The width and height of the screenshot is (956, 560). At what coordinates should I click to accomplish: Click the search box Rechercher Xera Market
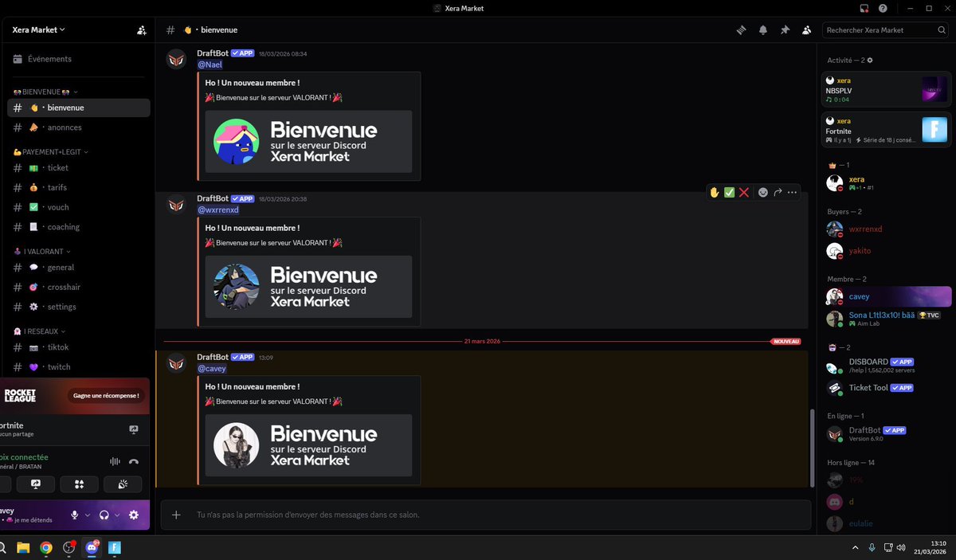[x=885, y=29]
